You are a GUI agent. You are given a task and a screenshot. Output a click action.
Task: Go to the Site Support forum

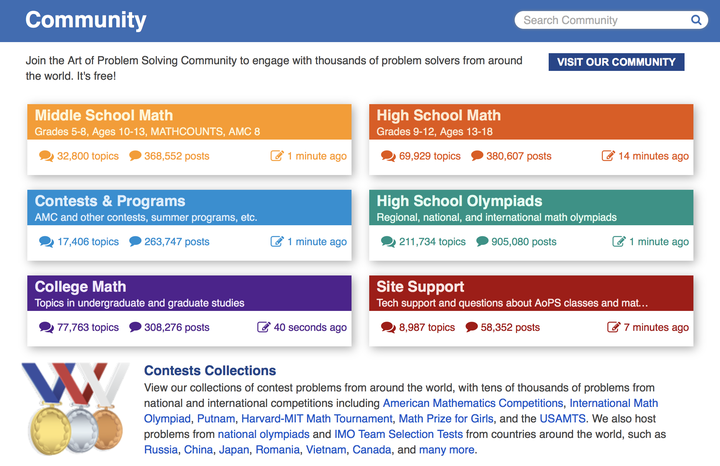coord(420,287)
